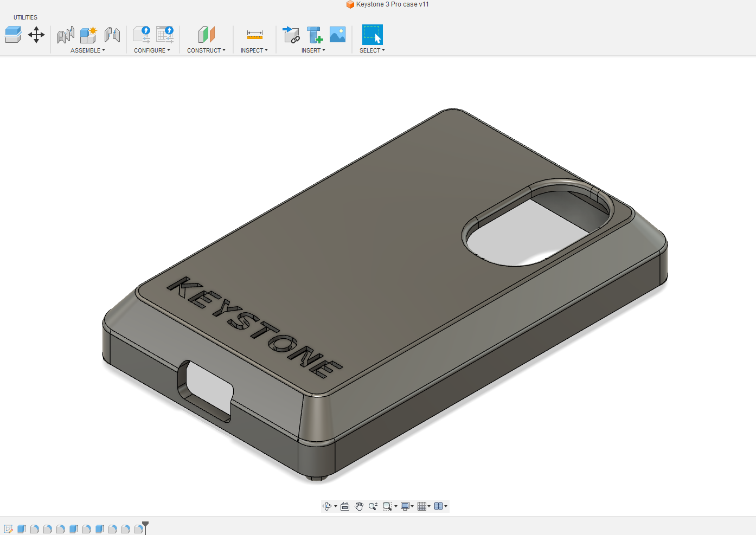This screenshot has height=535, width=756.
Task: Click the Insert Derive linked-box icon
Action: (x=291, y=35)
